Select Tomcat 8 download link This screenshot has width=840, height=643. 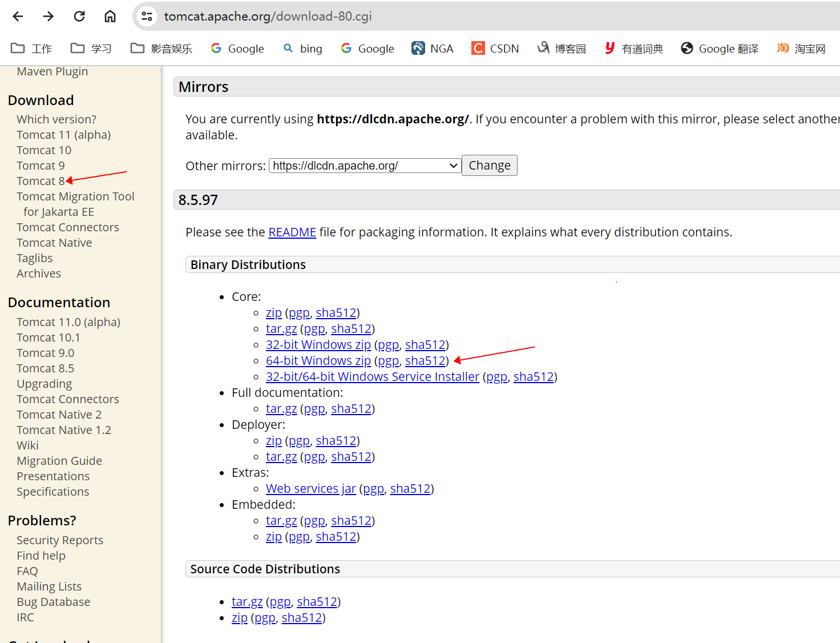(41, 181)
